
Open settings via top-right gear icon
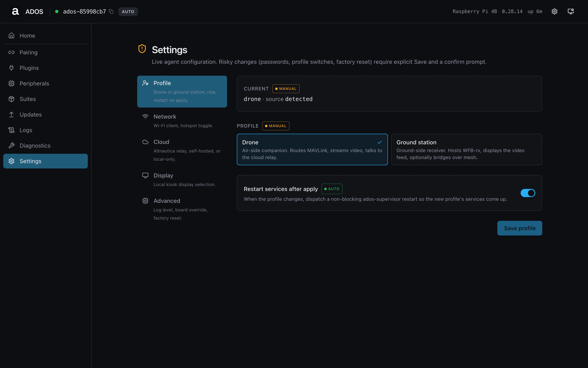point(554,11)
